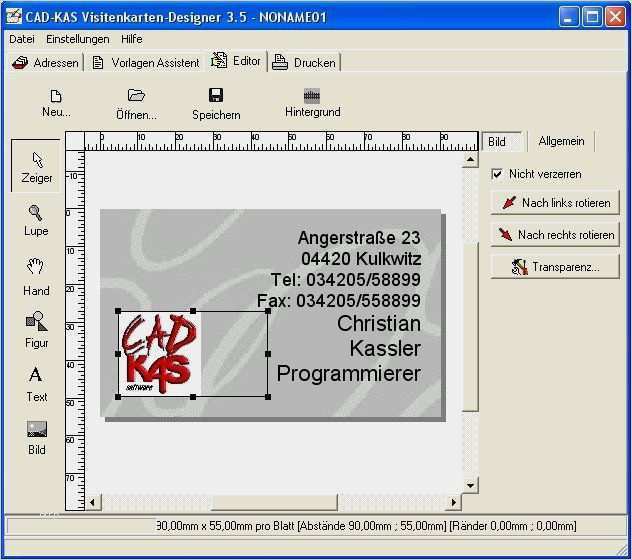Activate the Hand pan tool
This screenshot has width=632, height=560.
coord(36,277)
